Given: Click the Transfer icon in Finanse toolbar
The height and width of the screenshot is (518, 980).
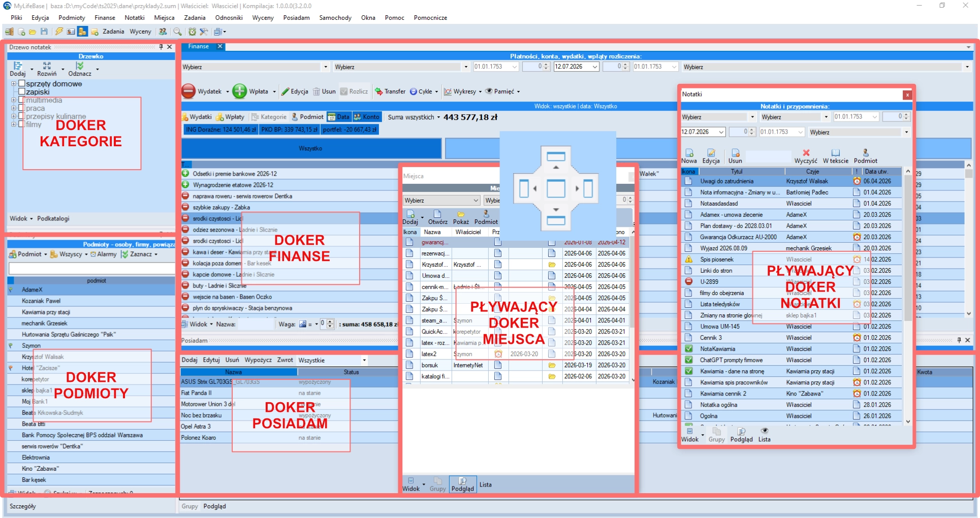Looking at the screenshot, I should coord(378,91).
